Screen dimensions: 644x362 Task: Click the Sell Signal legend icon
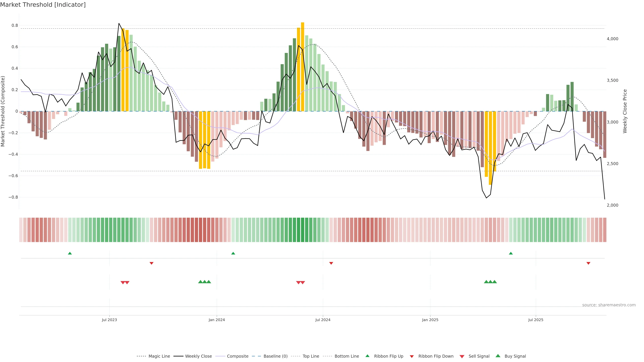point(462,356)
